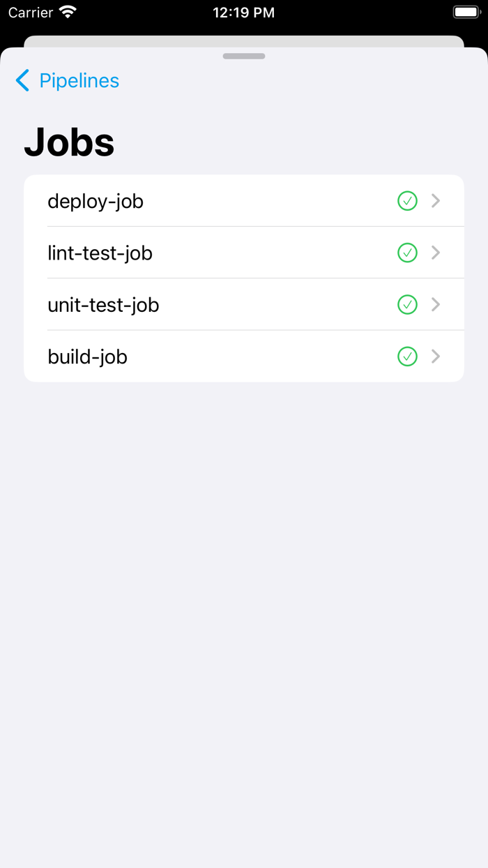Select the deploy-job row

pyautogui.click(x=209, y=201)
